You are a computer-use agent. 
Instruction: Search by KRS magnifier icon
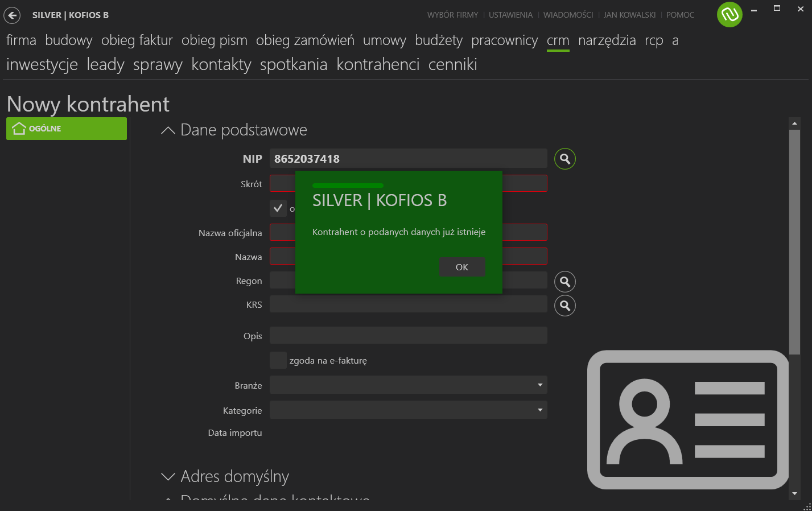[565, 306]
